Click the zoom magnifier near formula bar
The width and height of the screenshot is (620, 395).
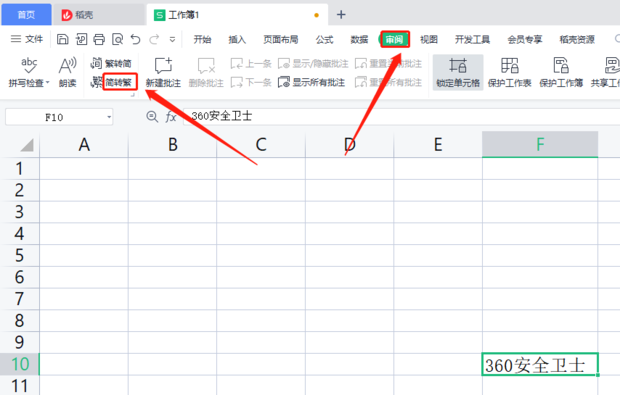tap(152, 117)
